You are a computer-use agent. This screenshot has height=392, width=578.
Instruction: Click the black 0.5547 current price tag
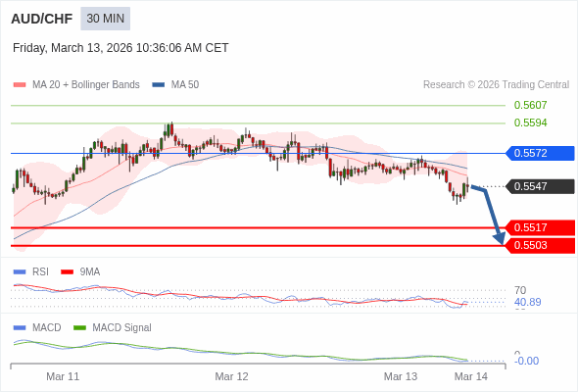(x=540, y=186)
